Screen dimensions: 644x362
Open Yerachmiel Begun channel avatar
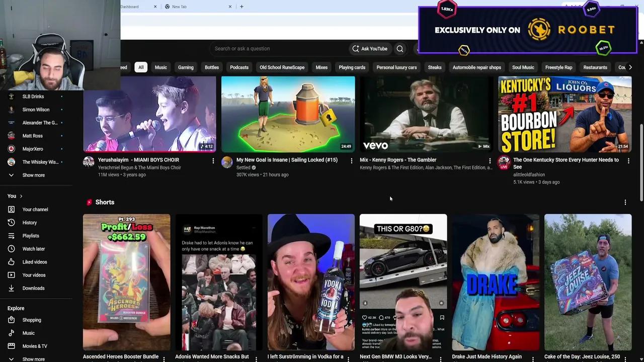tap(89, 162)
